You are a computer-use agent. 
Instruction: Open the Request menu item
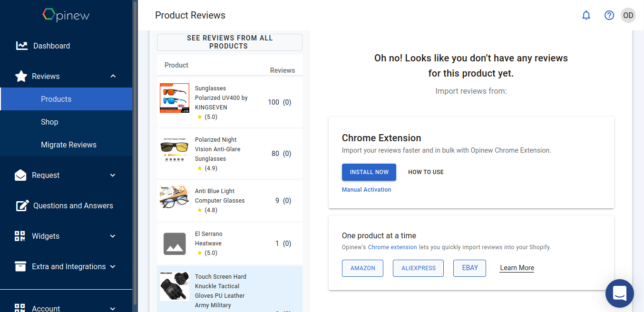point(66,175)
